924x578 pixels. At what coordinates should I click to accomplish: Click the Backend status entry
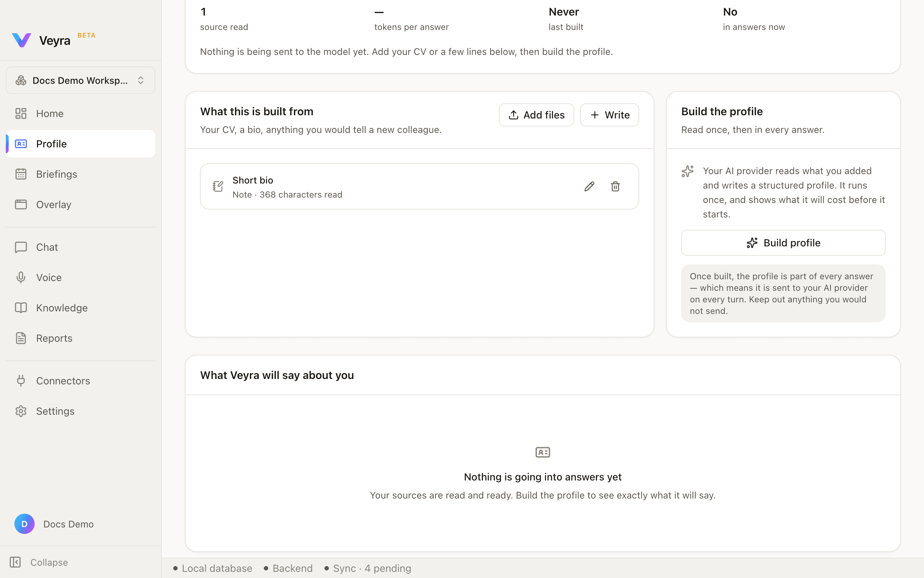point(288,569)
